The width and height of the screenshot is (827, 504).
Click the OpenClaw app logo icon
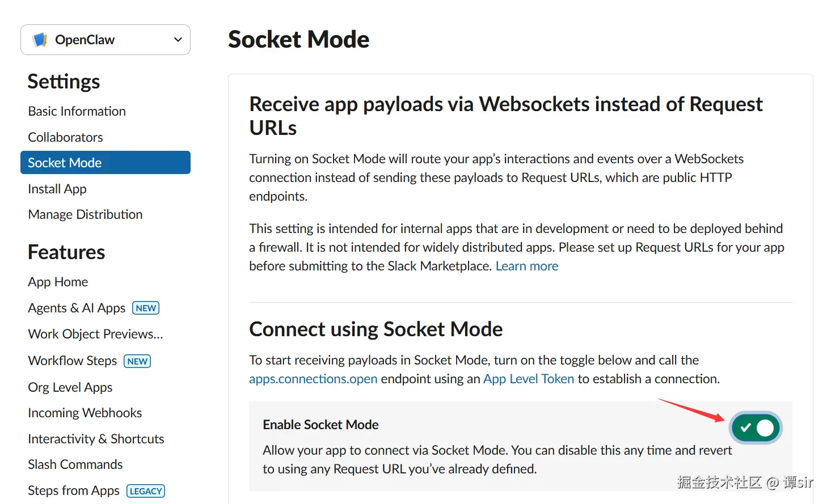(x=40, y=40)
